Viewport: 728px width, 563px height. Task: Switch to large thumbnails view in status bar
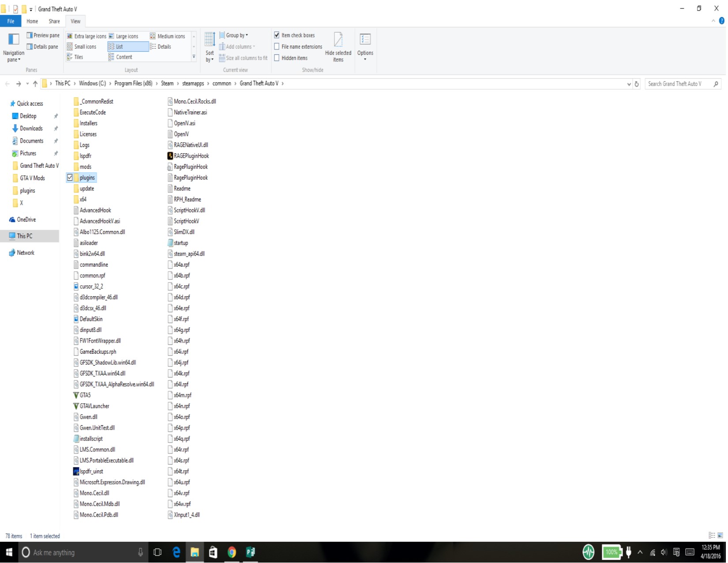click(x=720, y=536)
